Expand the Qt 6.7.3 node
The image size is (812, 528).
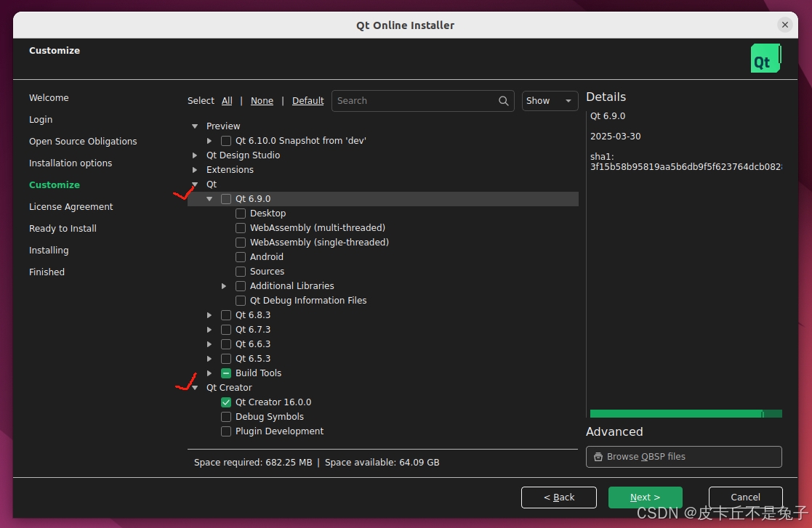pos(209,330)
